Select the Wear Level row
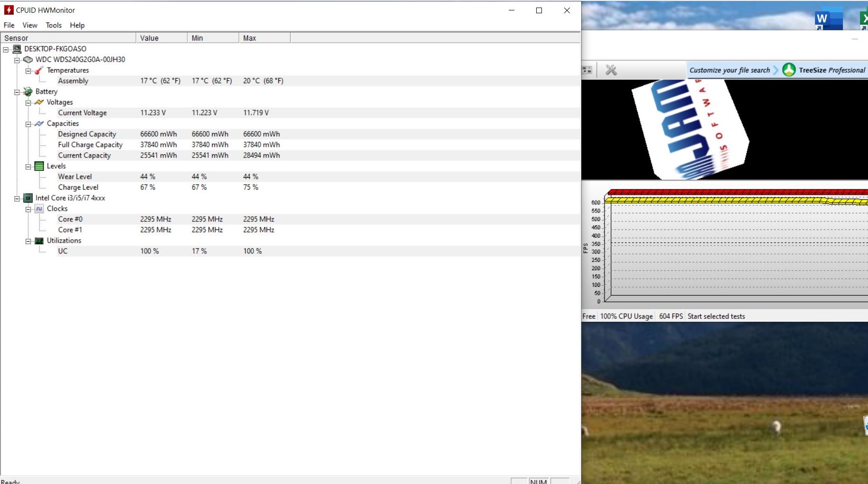 coord(75,176)
